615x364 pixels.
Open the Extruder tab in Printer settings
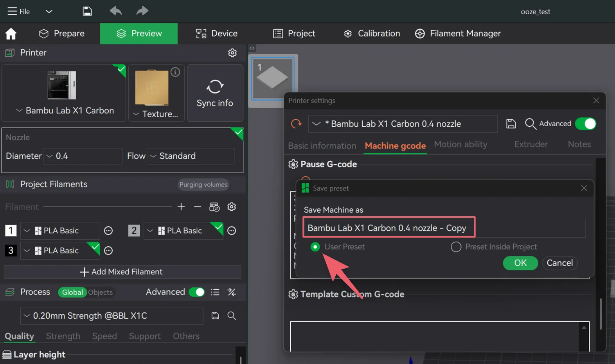point(531,144)
